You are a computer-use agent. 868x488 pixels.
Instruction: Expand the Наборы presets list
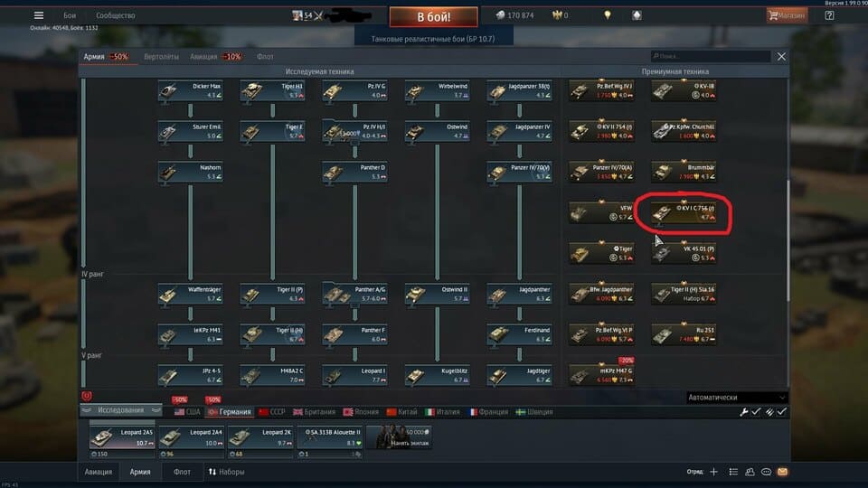(x=226, y=472)
